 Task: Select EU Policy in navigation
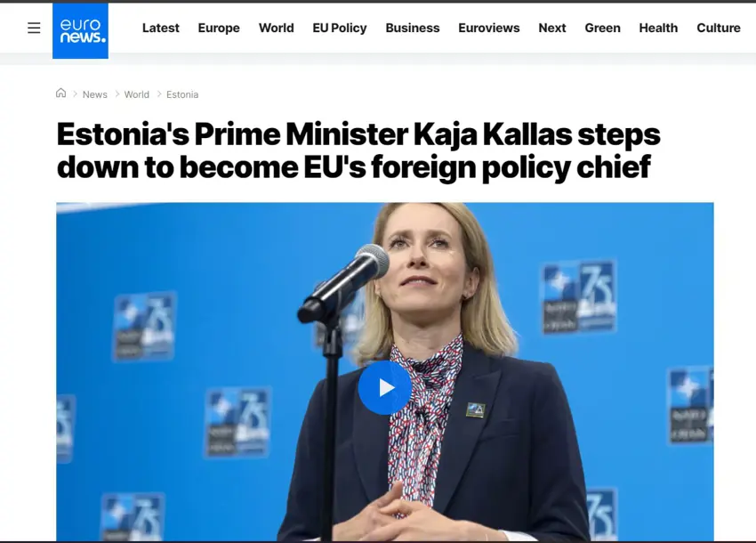(340, 28)
